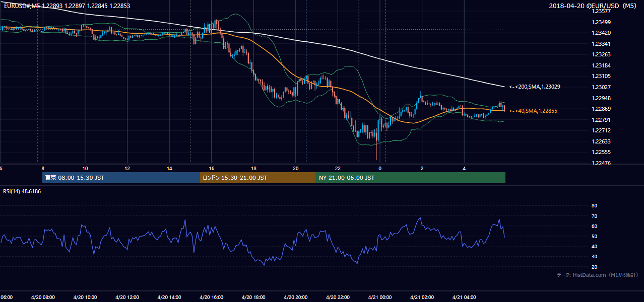Click RSI axis level 50
644x302 pixels.
point(594,237)
